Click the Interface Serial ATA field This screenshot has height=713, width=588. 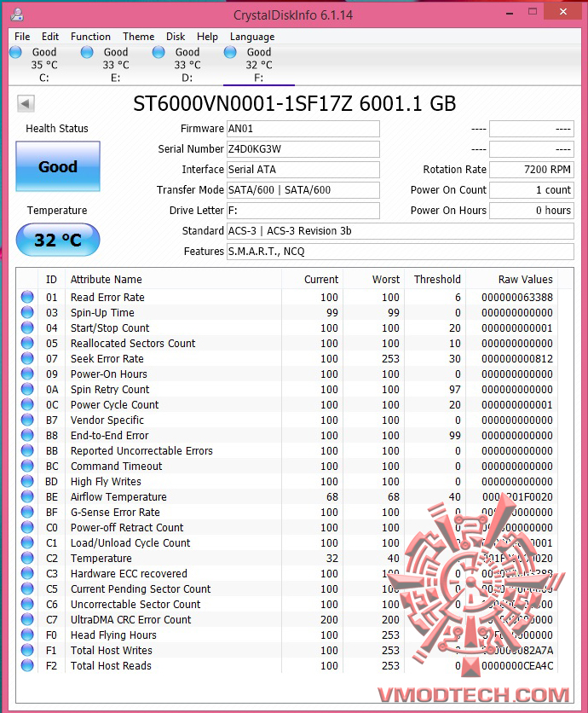(303, 170)
